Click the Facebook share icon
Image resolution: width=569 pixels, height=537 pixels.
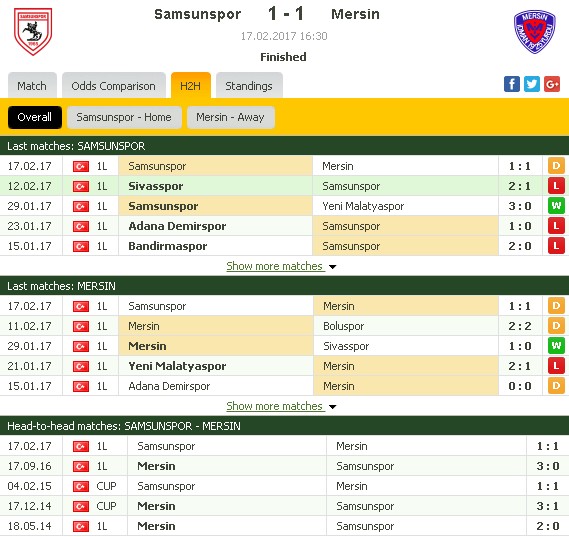click(x=512, y=84)
